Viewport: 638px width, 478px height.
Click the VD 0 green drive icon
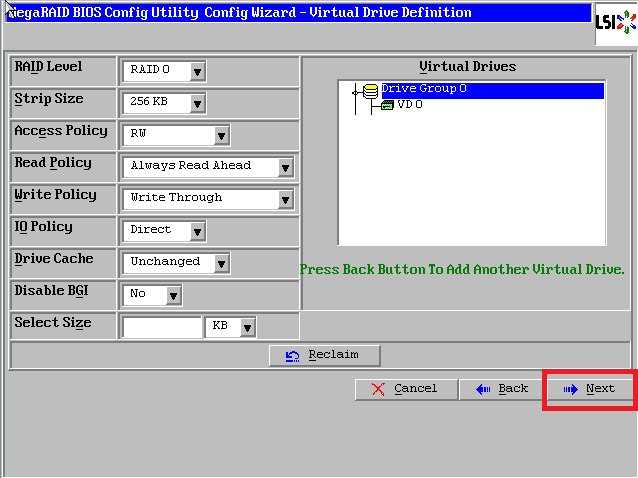pos(387,105)
